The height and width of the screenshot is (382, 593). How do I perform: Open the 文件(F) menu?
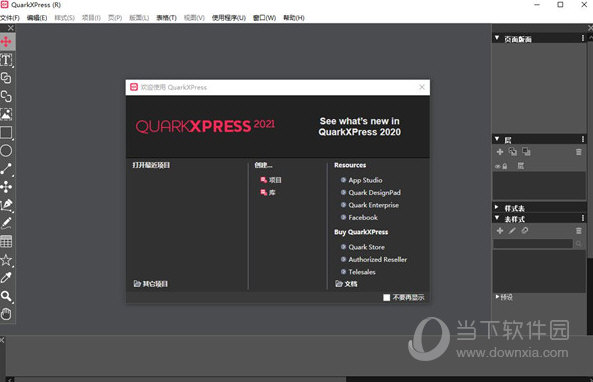[10, 18]
